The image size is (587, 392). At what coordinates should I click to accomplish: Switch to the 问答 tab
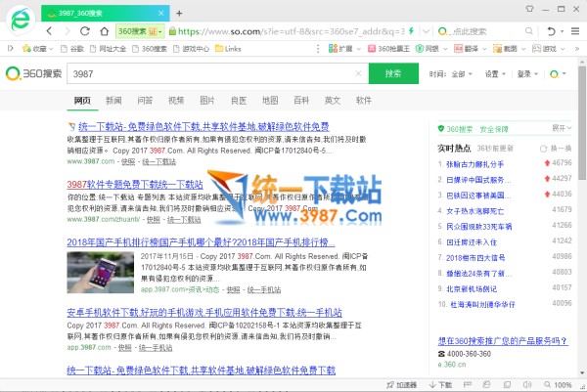coord(145,101)
